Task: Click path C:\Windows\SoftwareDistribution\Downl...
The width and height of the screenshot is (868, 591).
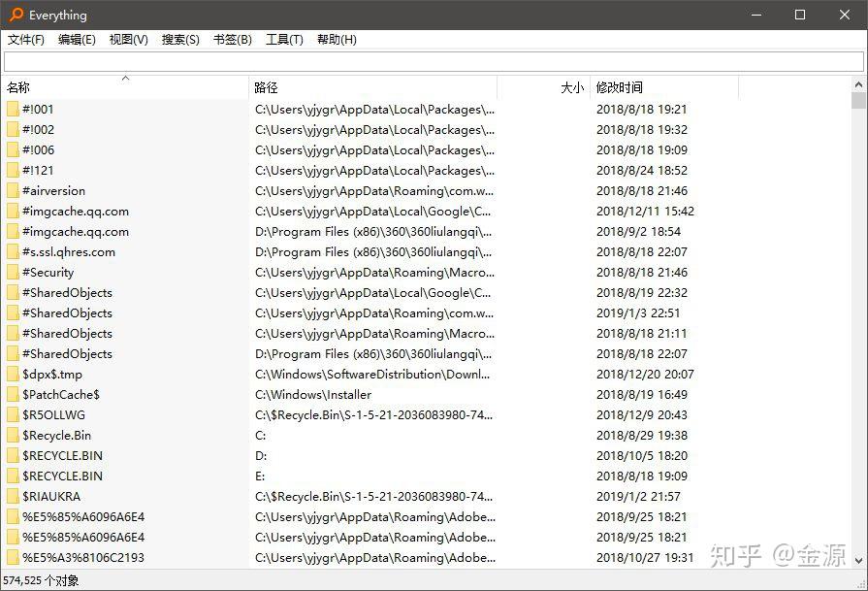Action: (372, 374)
